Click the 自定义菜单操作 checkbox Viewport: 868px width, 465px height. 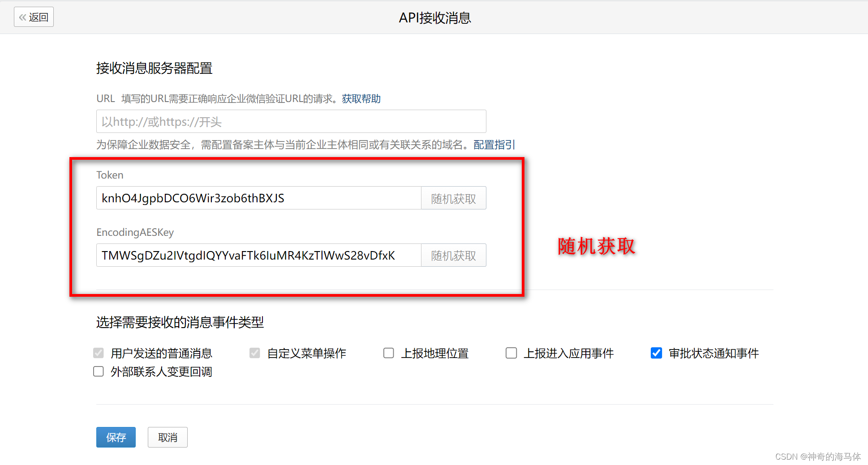pyautogui.click(x=254, y=353)
